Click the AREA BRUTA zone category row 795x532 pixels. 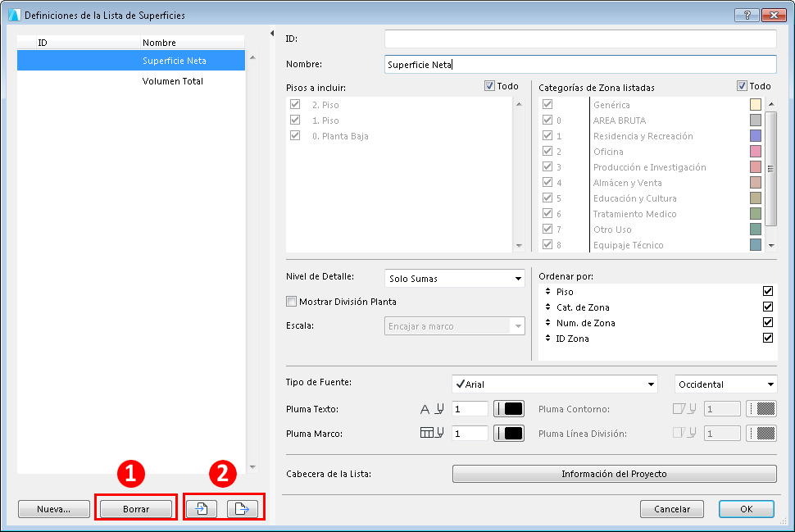652,120
